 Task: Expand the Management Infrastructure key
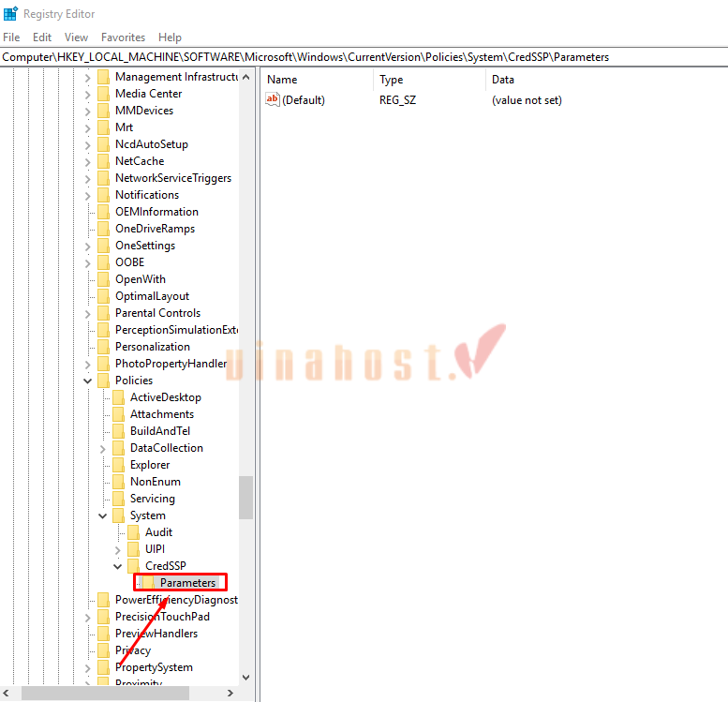pyautogui.click(x=88, y=78)
